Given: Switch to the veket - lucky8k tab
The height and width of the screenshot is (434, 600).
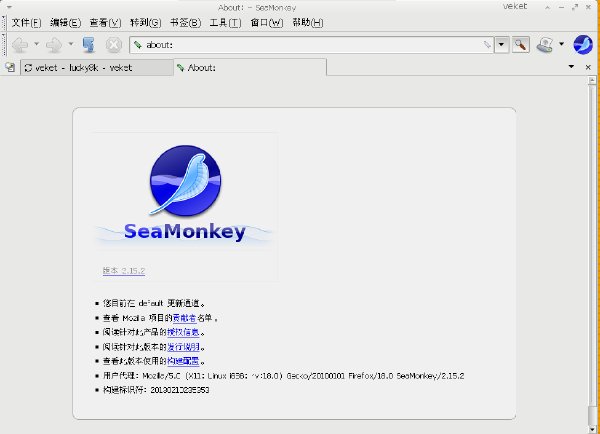Looking at the screenshot, I should tap(97, 68).
